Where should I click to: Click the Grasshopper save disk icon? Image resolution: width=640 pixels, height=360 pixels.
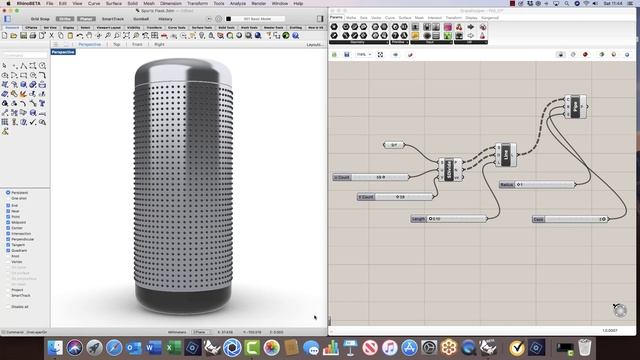pos(347,55)
